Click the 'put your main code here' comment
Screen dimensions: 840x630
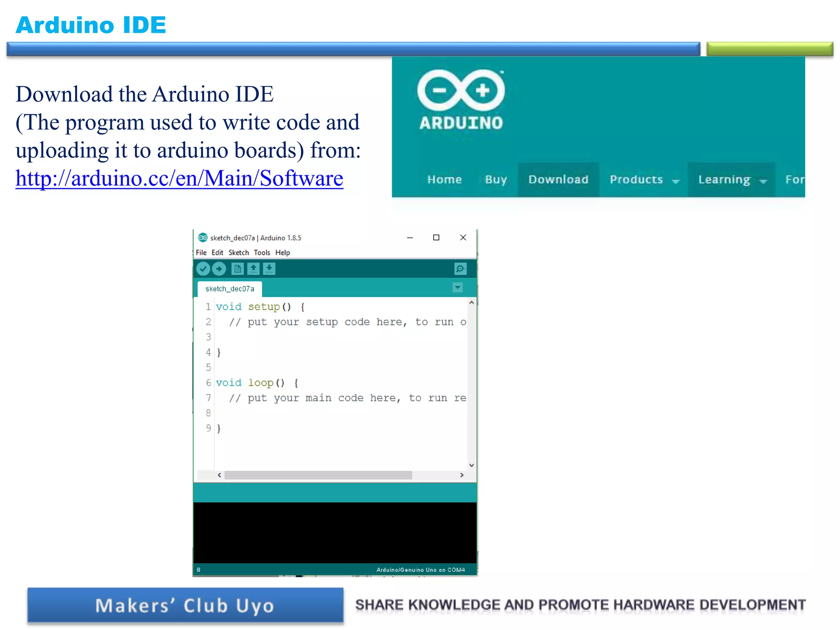[347, 398]
